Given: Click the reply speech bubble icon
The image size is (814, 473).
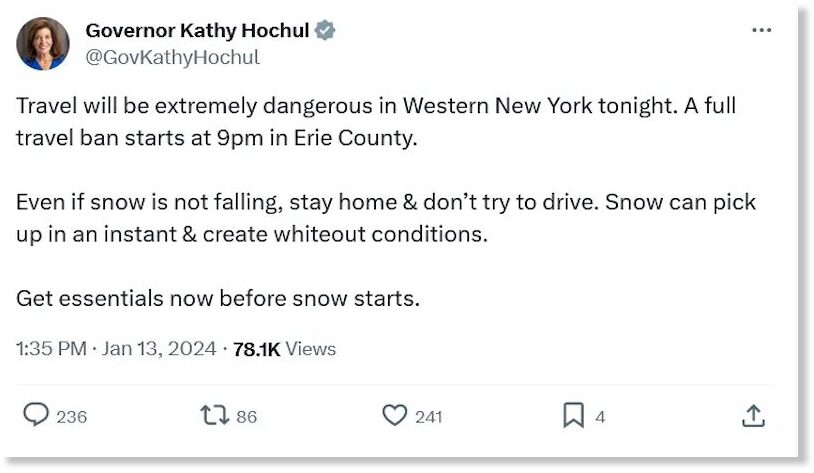Looking at the screenshot, I should (36, 415).
